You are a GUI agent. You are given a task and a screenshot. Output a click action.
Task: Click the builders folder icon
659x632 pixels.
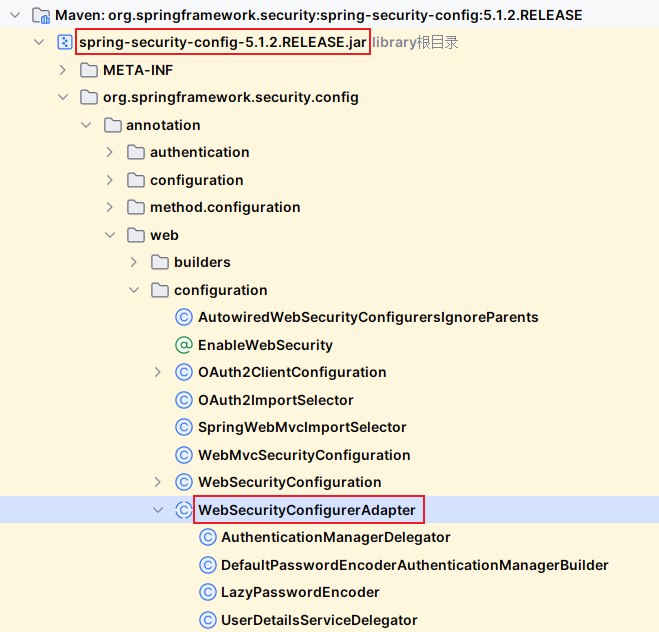coord(160,263)
